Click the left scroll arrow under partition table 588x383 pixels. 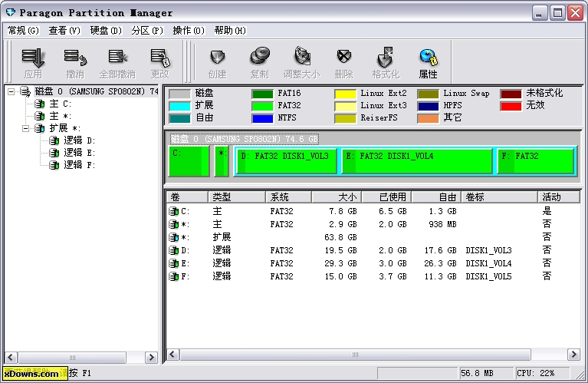pyautogui.click(x=172, y=354)
